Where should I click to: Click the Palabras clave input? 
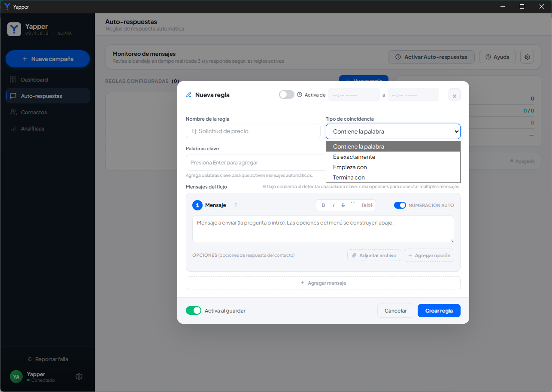point(256,163)
